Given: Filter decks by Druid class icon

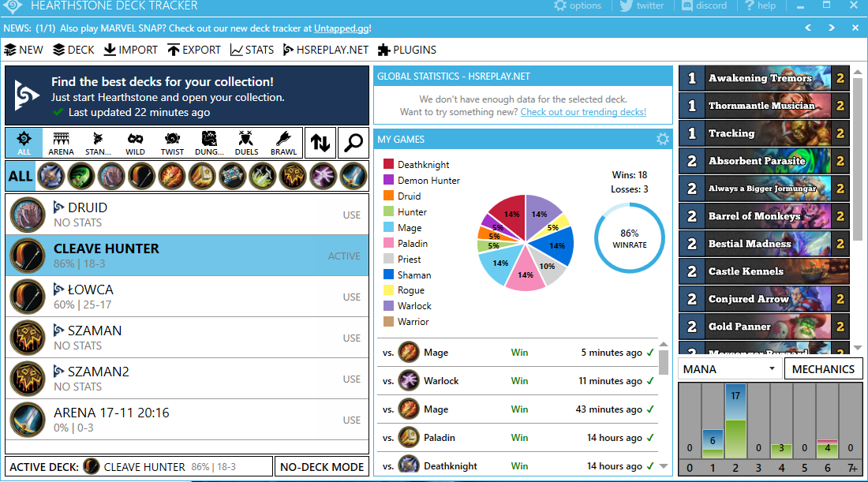Looking at the screenshot, I should (111, 177).
